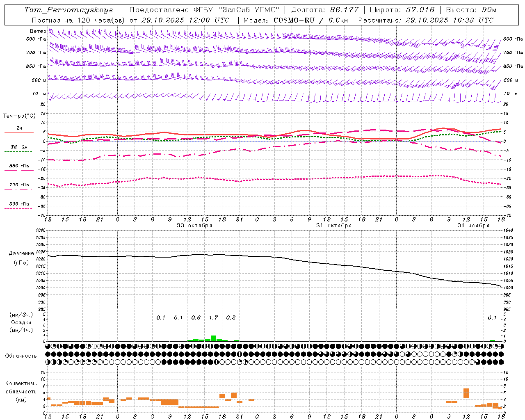525x420 pixels.
Task: Click the precipitation value '0.6'
Action: (196, 318)
